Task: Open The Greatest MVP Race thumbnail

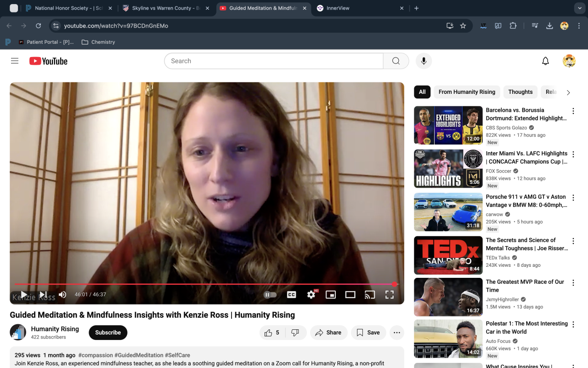Action: coord(448,297)
